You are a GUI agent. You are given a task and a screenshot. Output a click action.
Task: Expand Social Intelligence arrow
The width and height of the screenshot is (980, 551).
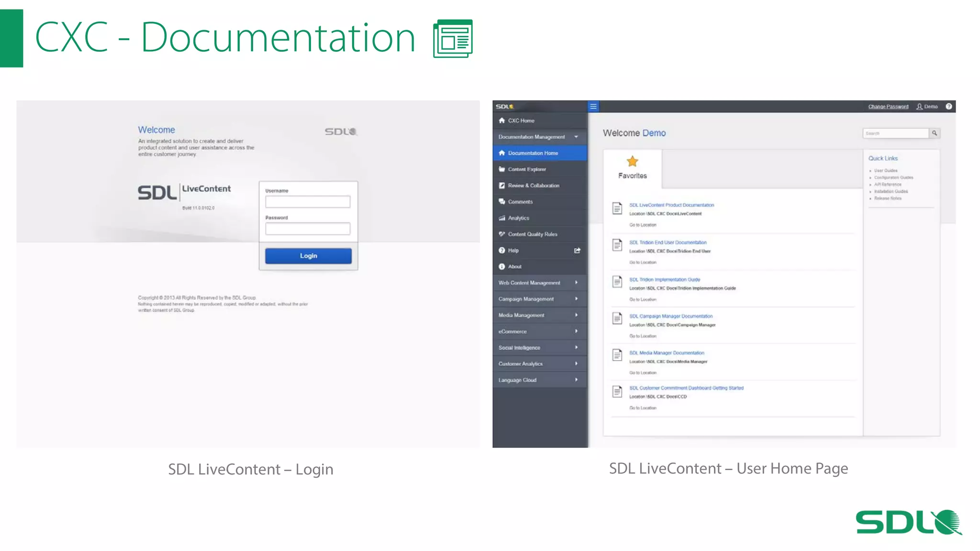click(576, 348)
